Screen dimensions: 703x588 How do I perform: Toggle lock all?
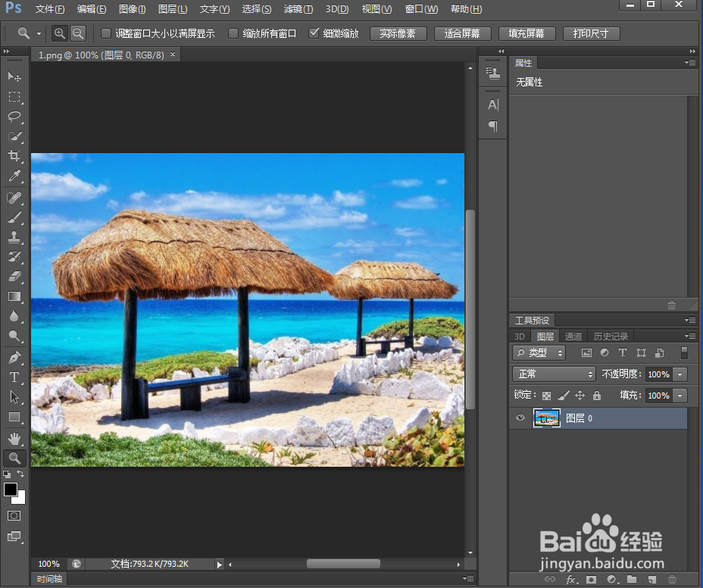[x=597, y=395]
